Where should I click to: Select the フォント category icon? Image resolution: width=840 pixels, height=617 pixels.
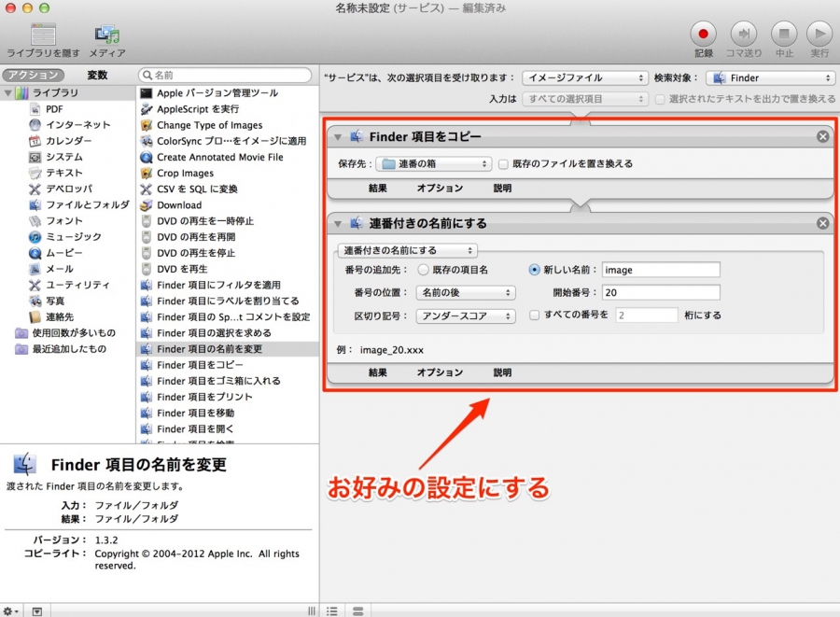35,220
